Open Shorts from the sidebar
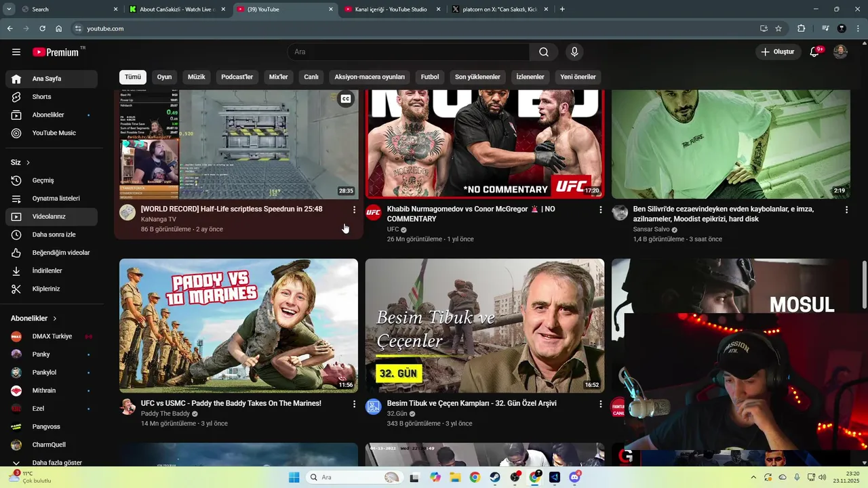The width and height of the screenshot is (868, 488). (52, 97)
